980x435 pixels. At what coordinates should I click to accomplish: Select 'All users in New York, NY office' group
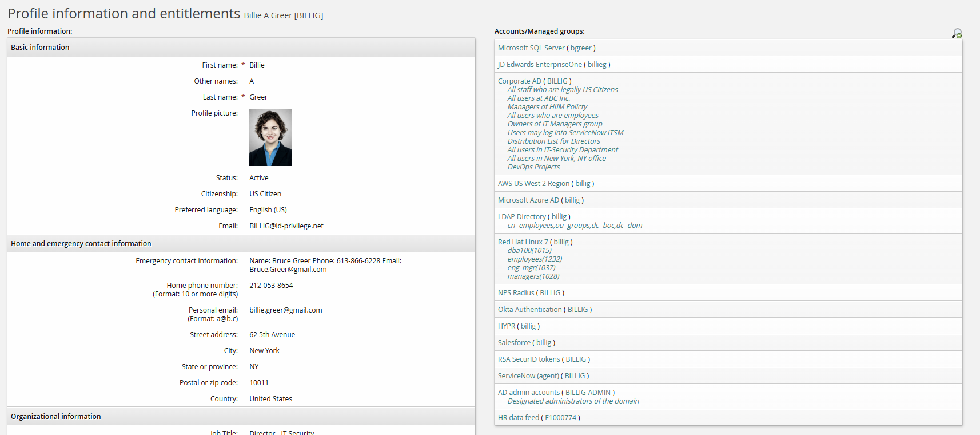click(557, 159)
